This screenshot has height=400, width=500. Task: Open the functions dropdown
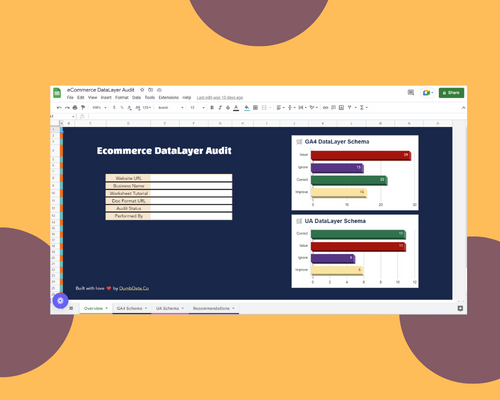point(363,107)
